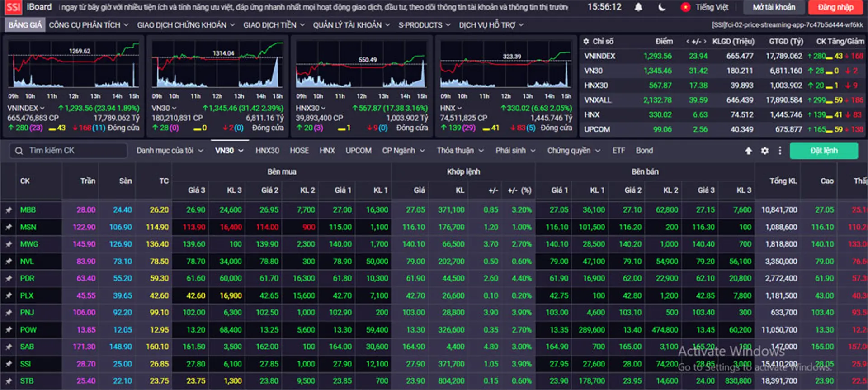
Task: Toggle pin for PNJ row
Action: point(8,313)
